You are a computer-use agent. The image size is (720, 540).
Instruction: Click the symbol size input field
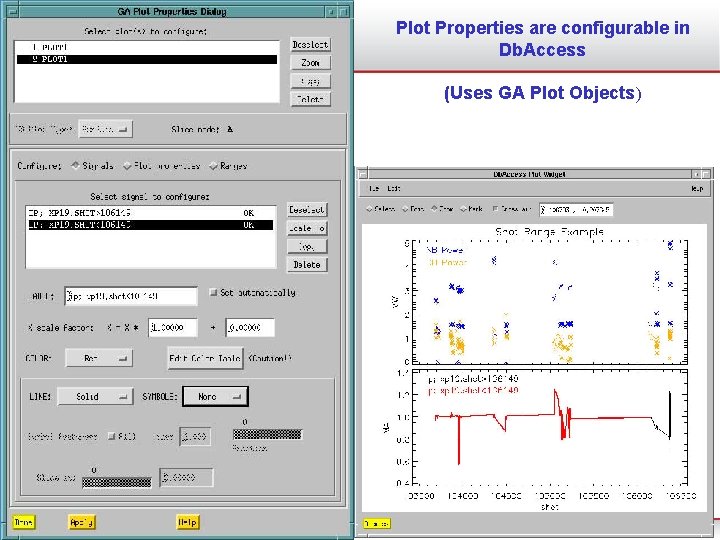[x=195, y=437]
